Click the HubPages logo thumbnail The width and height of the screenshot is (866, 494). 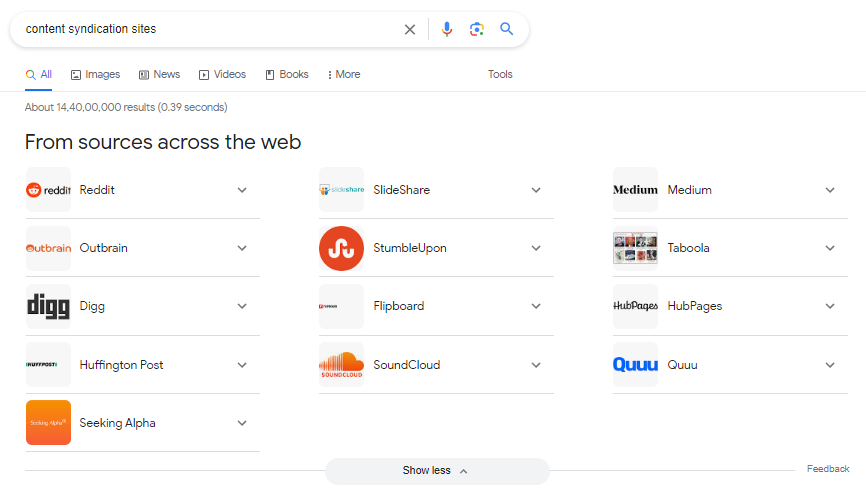[635, 306]
